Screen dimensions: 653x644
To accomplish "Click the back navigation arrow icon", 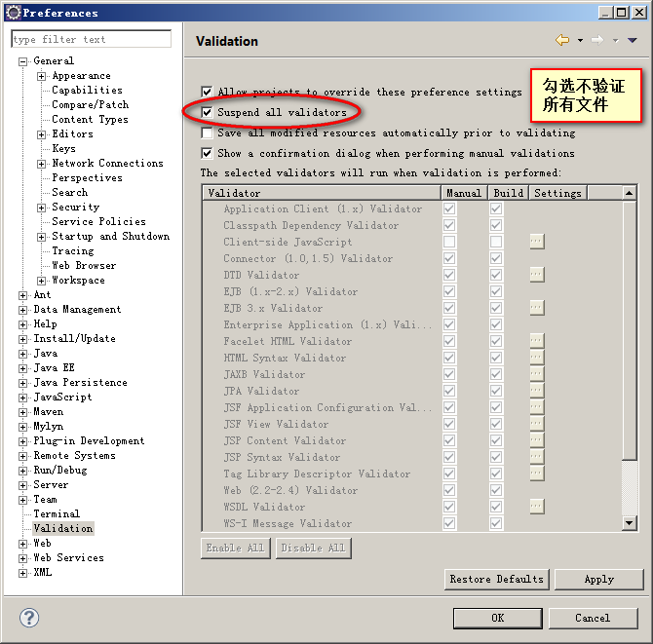I will click(561, 40).
